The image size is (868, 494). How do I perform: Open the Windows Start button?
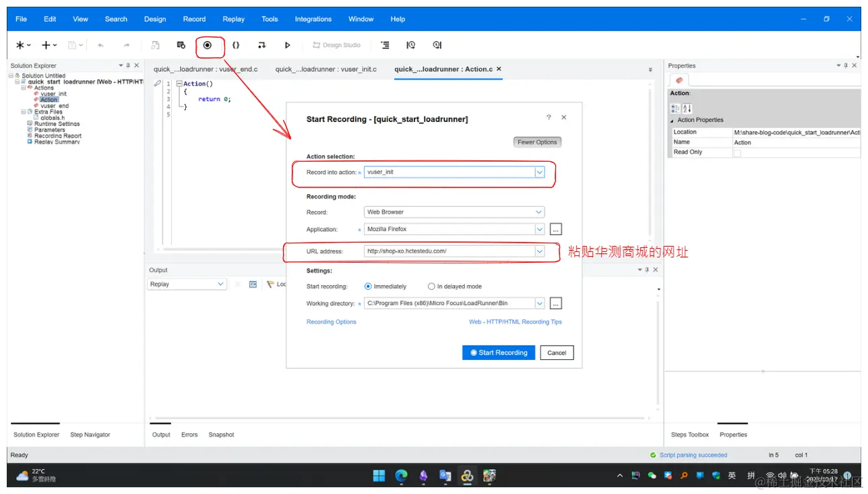point(379,476)
